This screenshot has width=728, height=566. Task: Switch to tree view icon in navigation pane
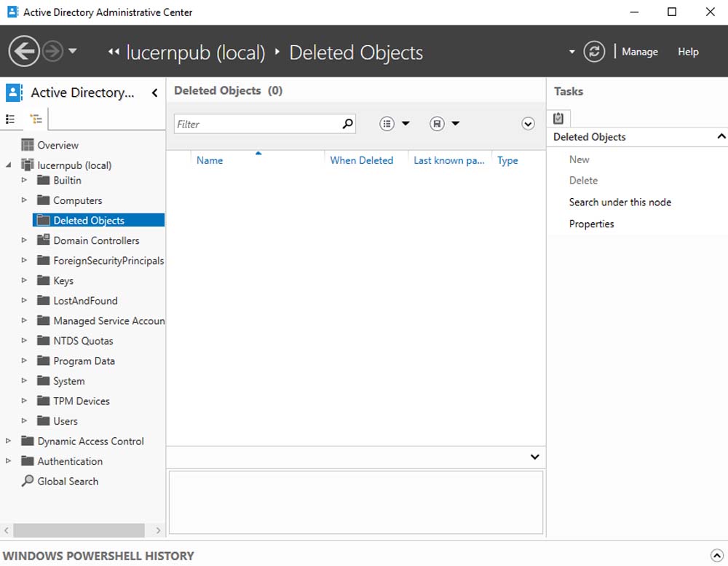36,119
